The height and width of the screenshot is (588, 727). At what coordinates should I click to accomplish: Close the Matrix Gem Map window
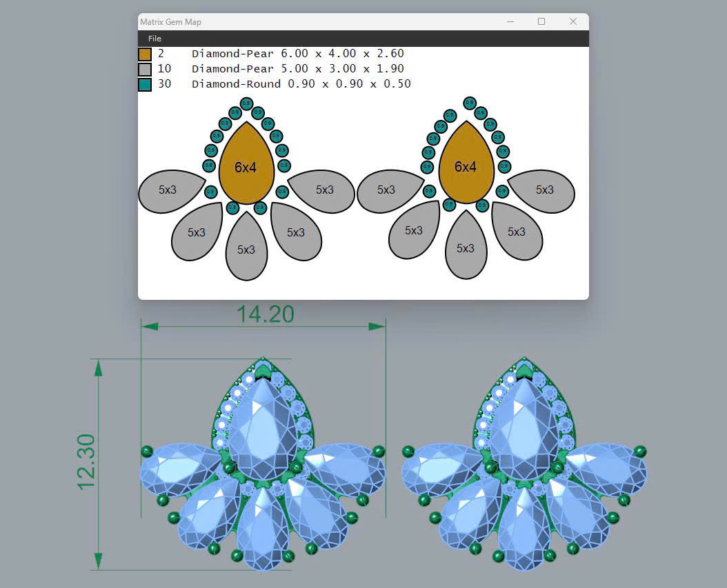tap(572, 21)
